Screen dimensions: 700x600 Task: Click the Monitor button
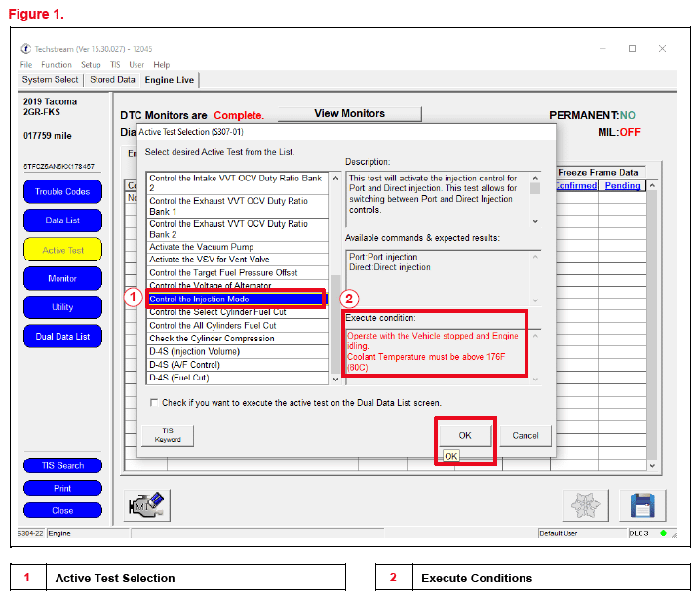pos(62,278)
